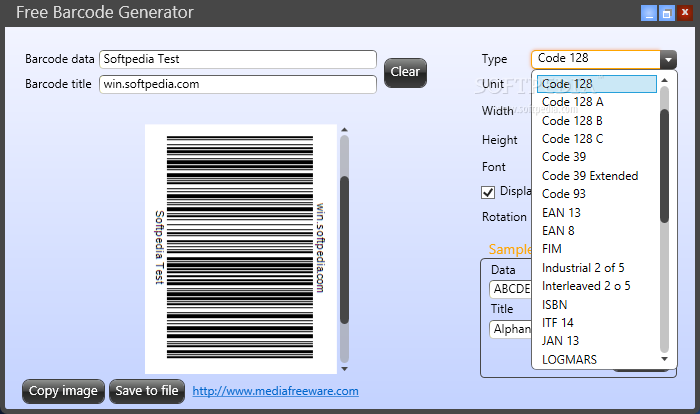Click the Clear button
The height and width of the screenshot is (414, 700).
coord(405,72)
